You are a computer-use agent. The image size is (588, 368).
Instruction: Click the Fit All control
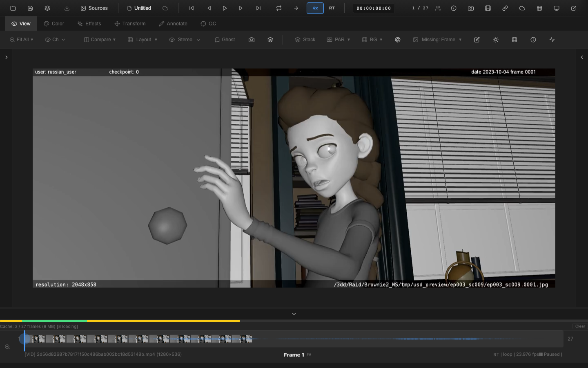pos(21,40)
